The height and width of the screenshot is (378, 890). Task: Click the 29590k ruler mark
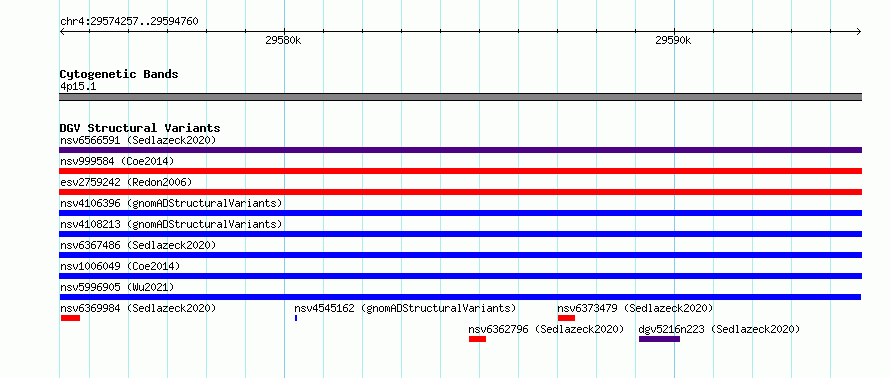point(673,40)
